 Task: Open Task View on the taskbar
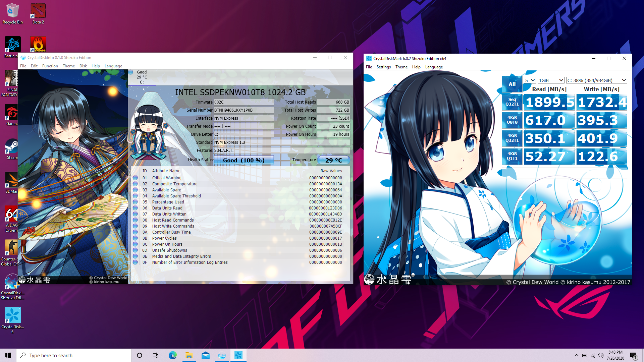(156, 355)
